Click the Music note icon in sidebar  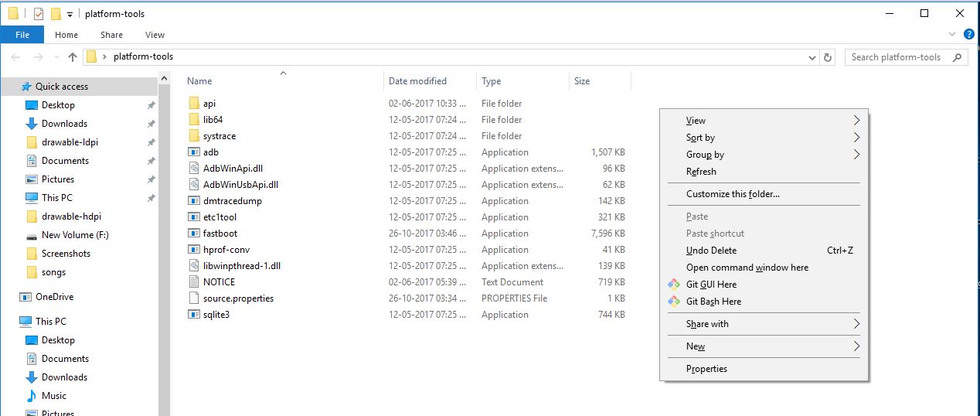(x=32, y=396)
